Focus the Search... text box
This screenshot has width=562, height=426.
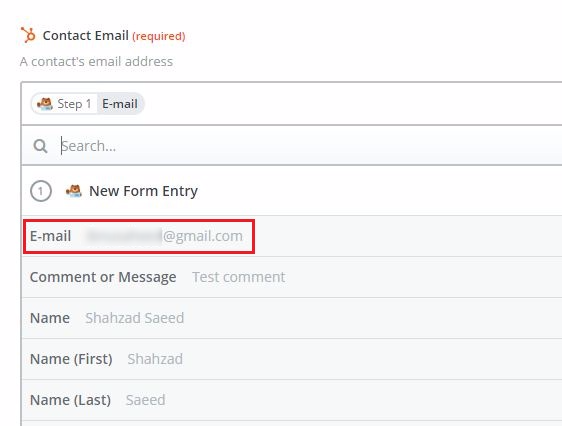[308, 146]
